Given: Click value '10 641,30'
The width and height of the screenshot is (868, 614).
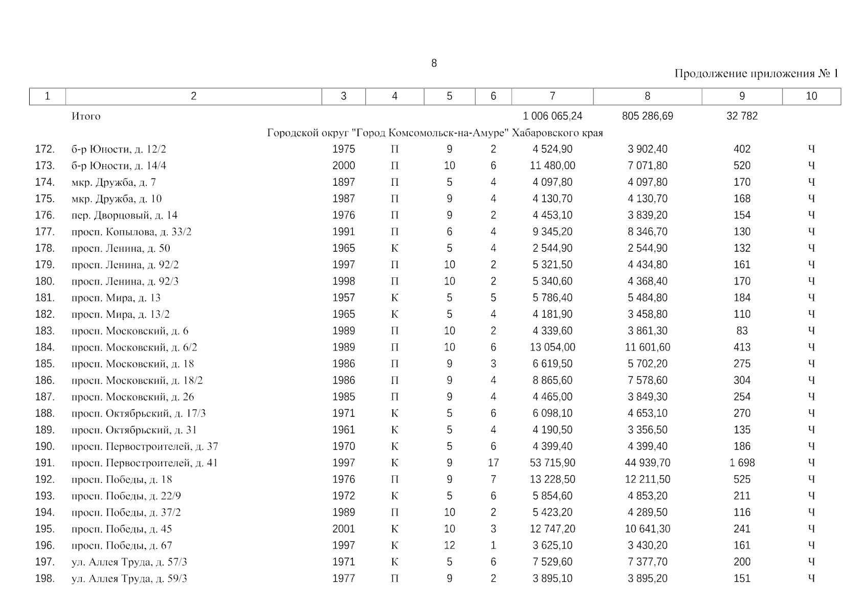Looking at the screenshot, I should pyautogui.click(x=648, y=529).
